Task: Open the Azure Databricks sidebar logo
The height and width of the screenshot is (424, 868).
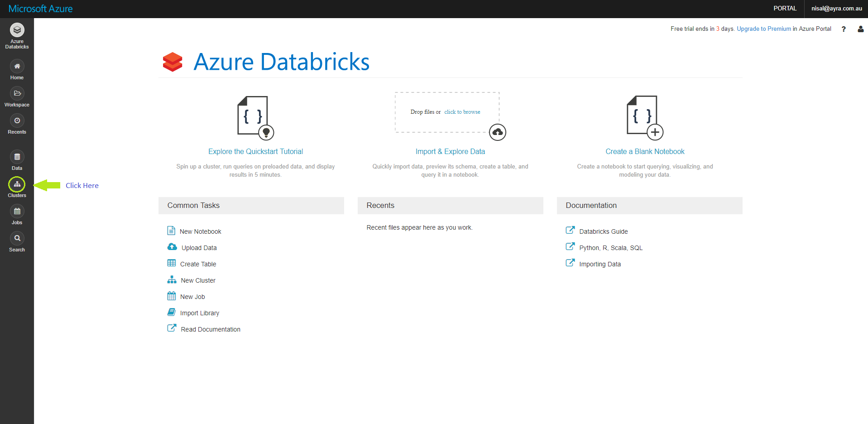Action: [17, 30]
